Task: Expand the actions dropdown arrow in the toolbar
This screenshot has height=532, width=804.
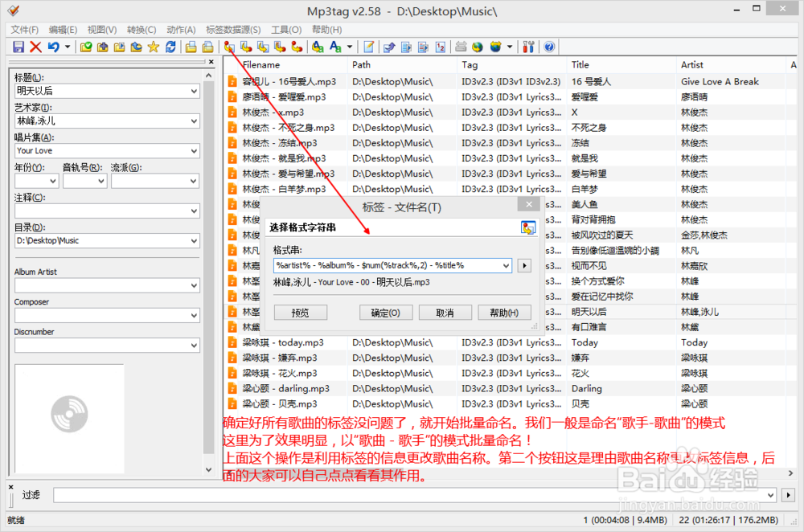Action: (x=350, y=47)
